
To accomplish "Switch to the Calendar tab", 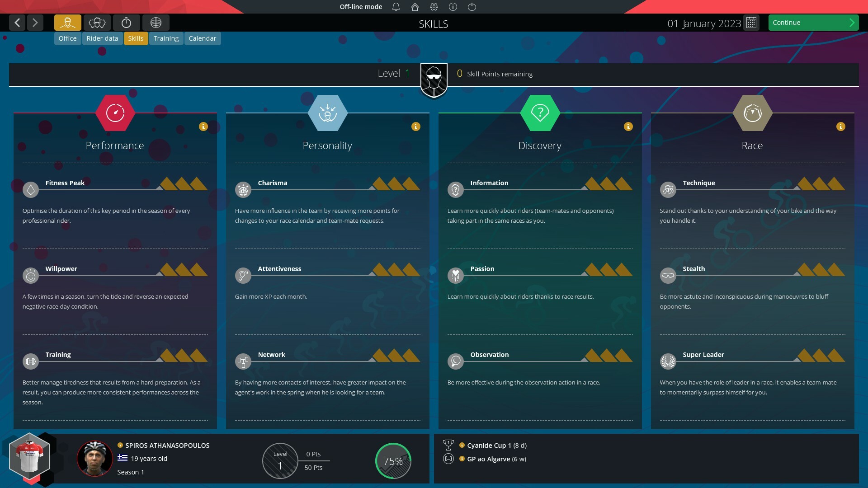I will [x=202, y=38].
